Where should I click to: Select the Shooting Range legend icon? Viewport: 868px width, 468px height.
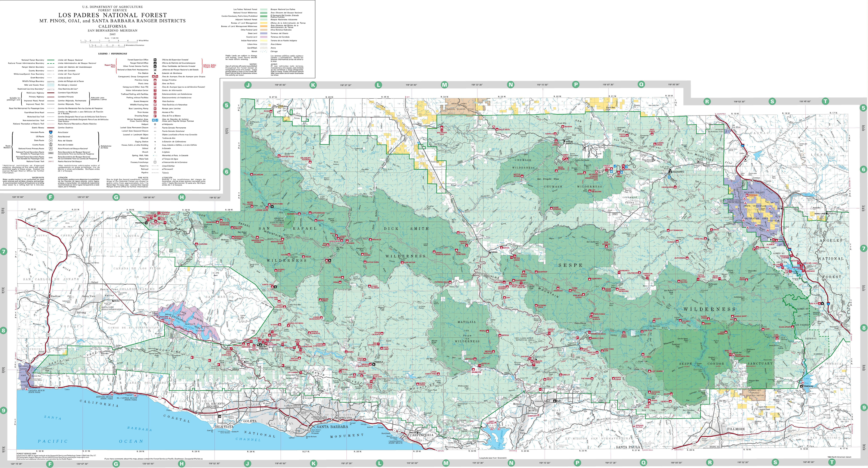pyautogui.click(x=155, y=116)
